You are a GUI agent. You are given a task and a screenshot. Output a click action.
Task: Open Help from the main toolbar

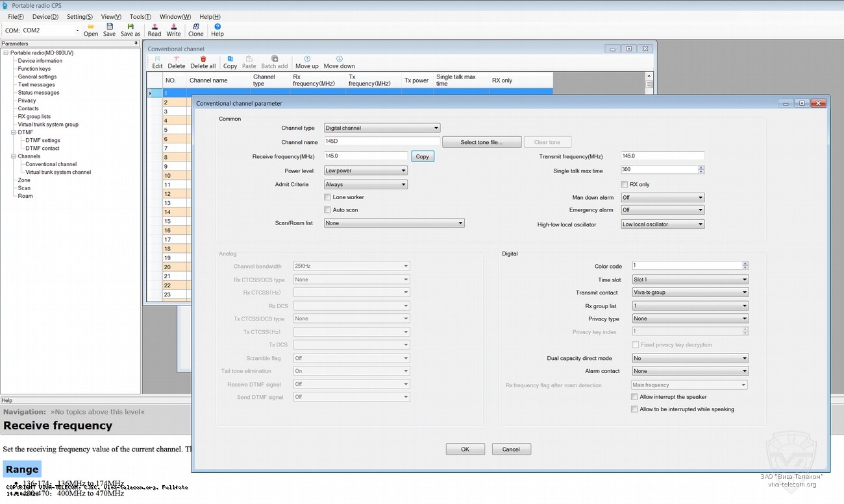point(217,30)
